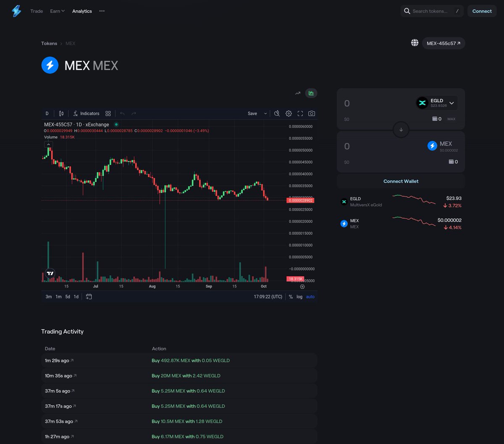This screenshot has width=504, height=444.
Task: Select the 3m time range
Action: [x=49, y=297]
